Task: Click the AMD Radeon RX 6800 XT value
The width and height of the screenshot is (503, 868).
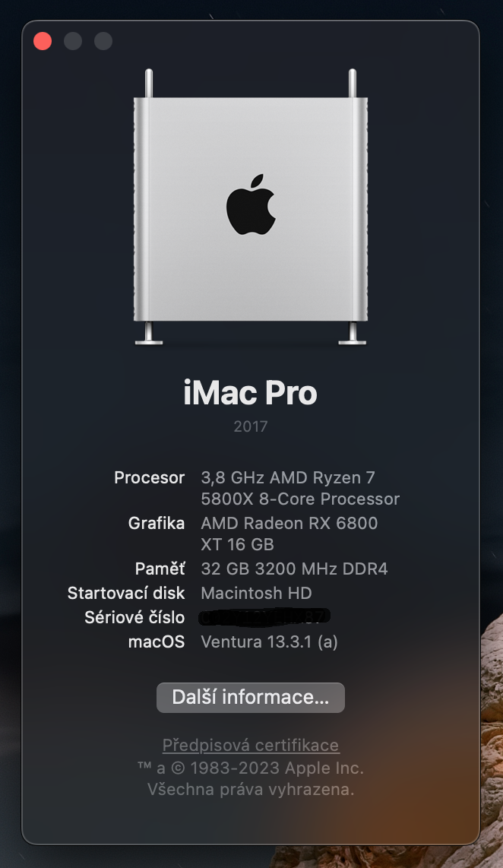Action: coord(289,534)
